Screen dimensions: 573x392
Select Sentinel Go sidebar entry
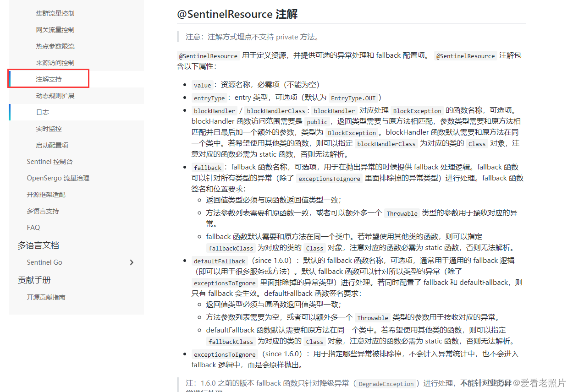(44, 262)
